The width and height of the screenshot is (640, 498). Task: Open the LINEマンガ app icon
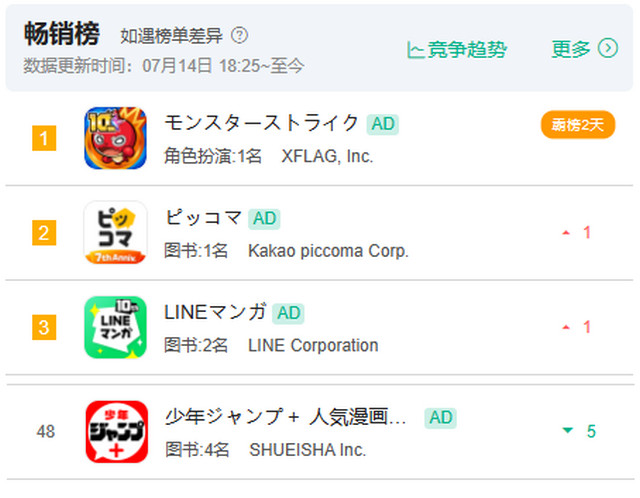[116, 327]
